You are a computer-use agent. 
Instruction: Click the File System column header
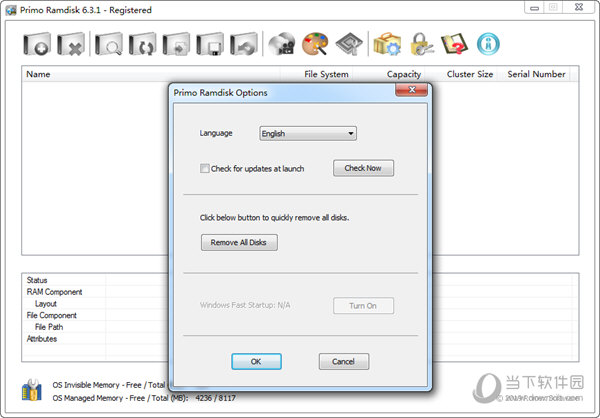316,74
